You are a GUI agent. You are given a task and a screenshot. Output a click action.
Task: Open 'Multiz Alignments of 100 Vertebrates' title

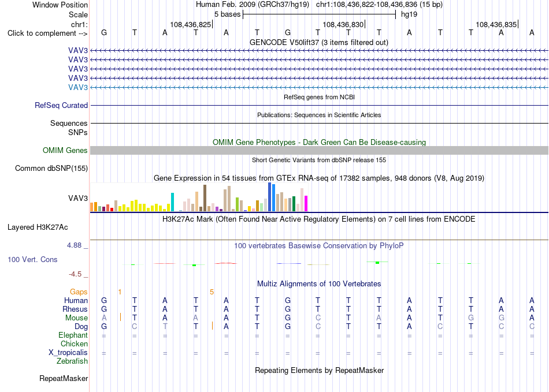[319, 284]
